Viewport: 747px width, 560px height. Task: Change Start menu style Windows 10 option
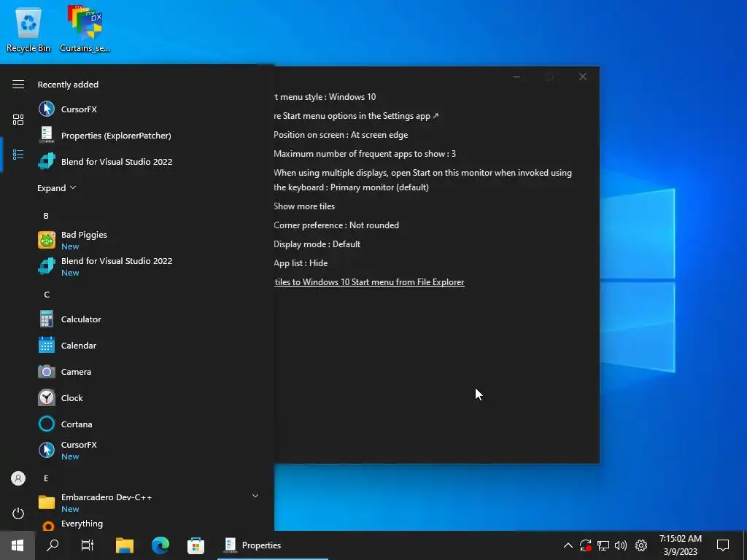(x=325, y=97)
